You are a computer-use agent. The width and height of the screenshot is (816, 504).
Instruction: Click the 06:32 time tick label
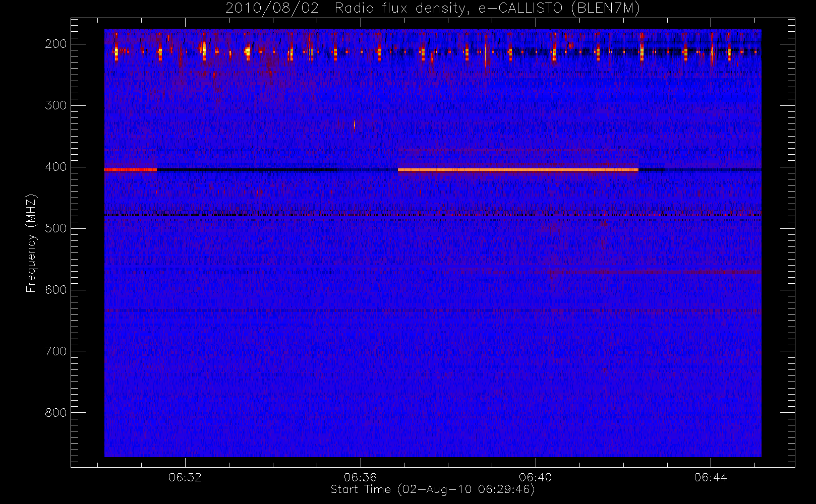[x=185, y=477]
